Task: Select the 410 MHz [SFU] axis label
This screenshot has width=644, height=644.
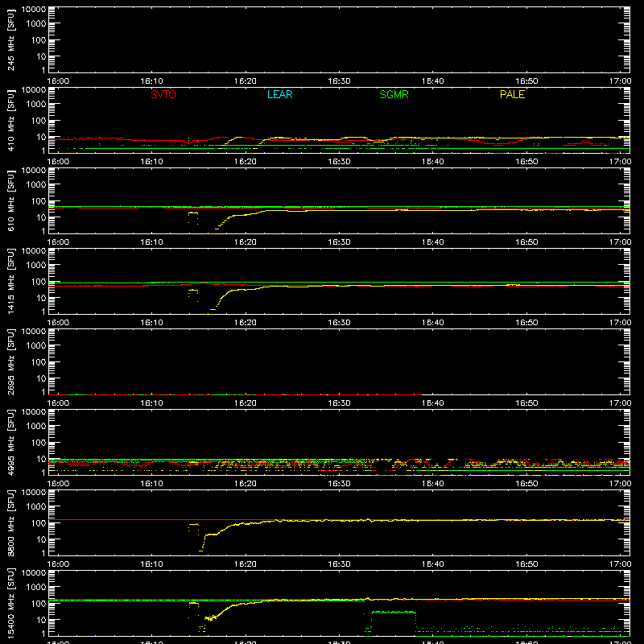Action: [11, 120]
